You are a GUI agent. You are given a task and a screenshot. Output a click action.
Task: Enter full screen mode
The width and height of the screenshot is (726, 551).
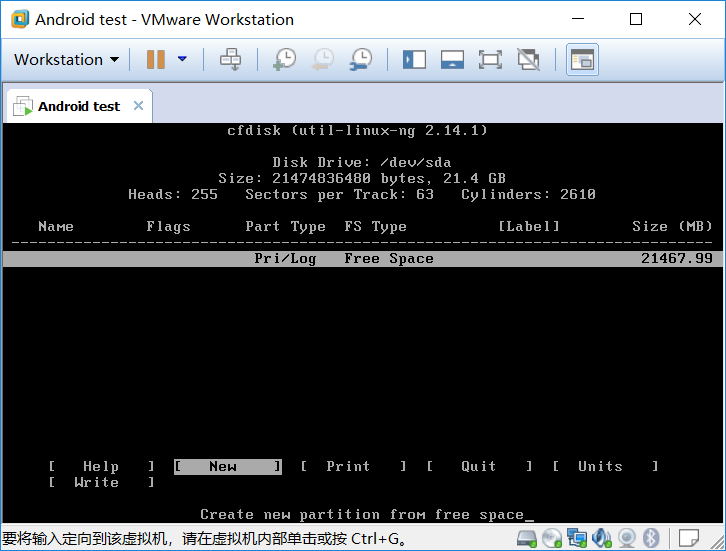[490, 60]
